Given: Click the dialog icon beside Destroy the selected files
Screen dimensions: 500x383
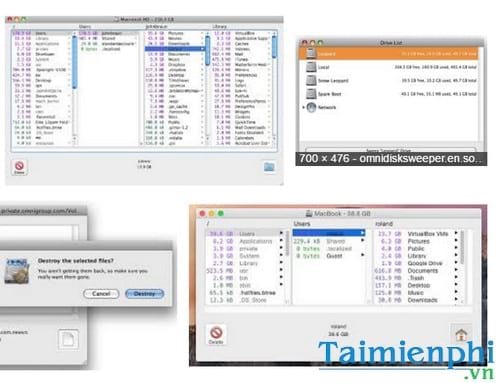Looking at the screenshot, I should 16,270.
